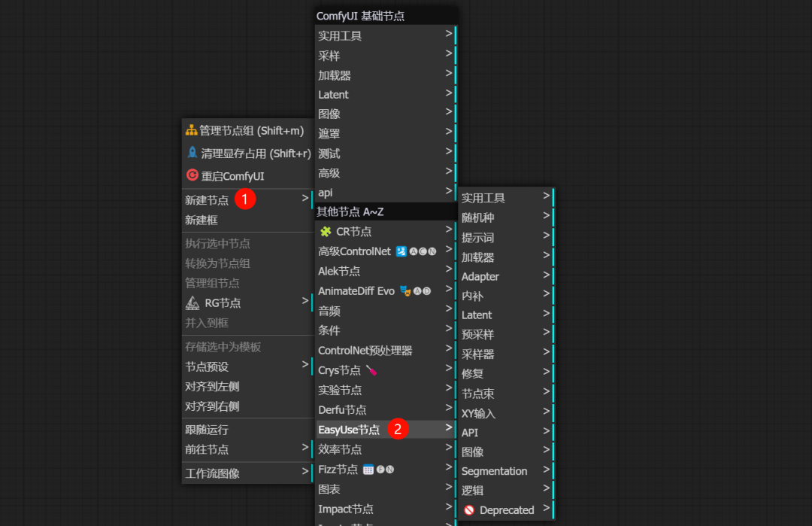Select Segmentation in the right submenu

coord(495,471)
